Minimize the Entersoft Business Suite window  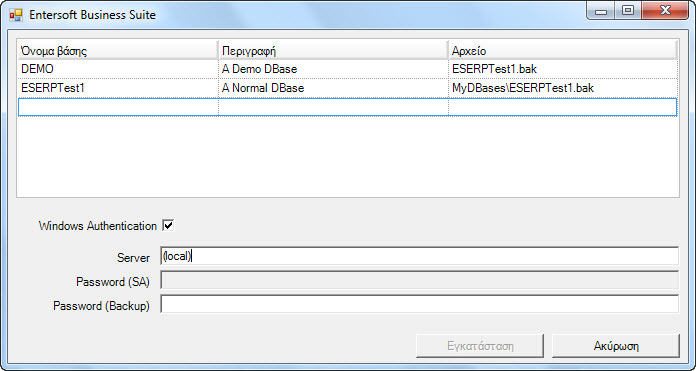[x=601, y=11]
